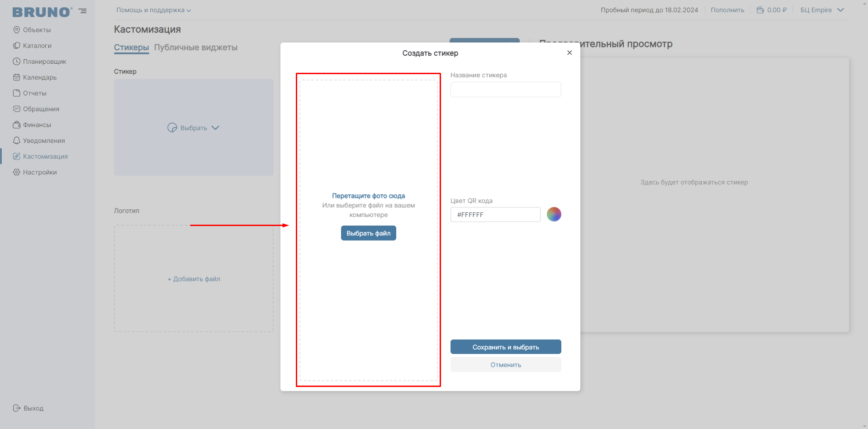
Task: Click Здесь будет отображаться стикер placeholder
Action: click(694, 182)
